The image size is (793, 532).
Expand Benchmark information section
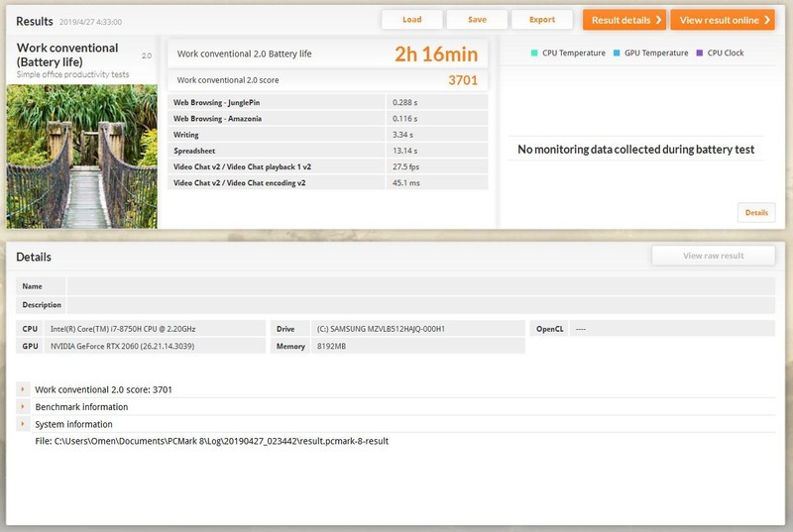point(23,407)
